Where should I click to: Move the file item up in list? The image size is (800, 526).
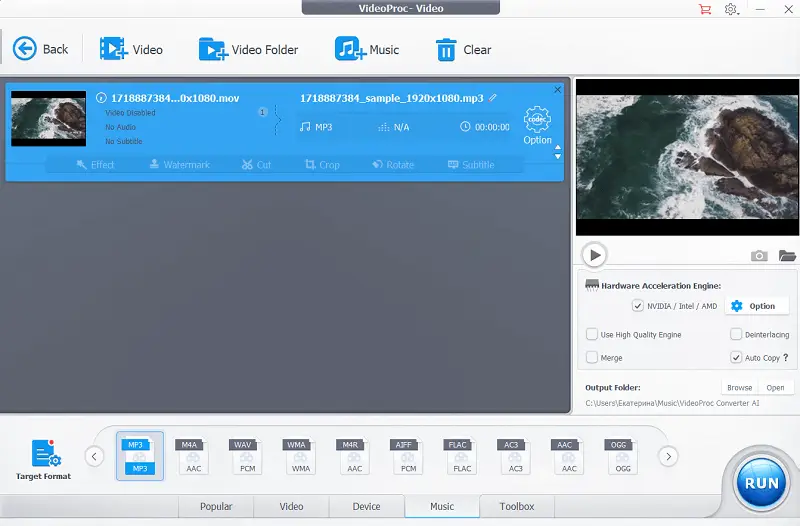[558, 147]
